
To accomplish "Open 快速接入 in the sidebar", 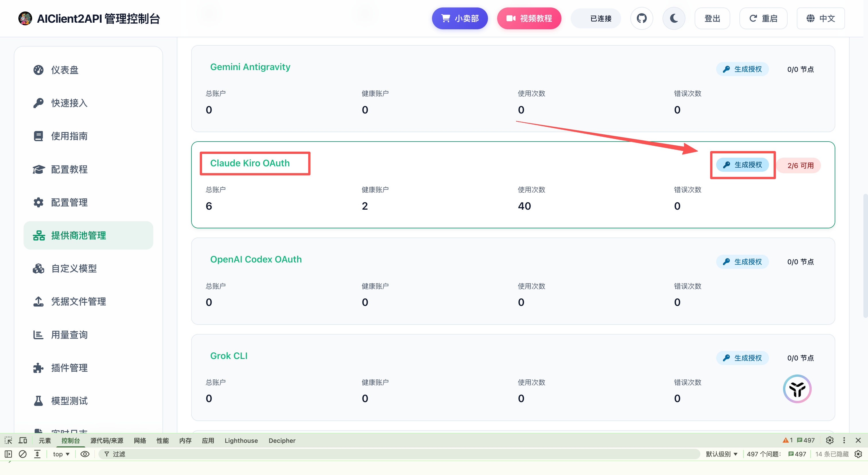I will [x=88, y=103].
